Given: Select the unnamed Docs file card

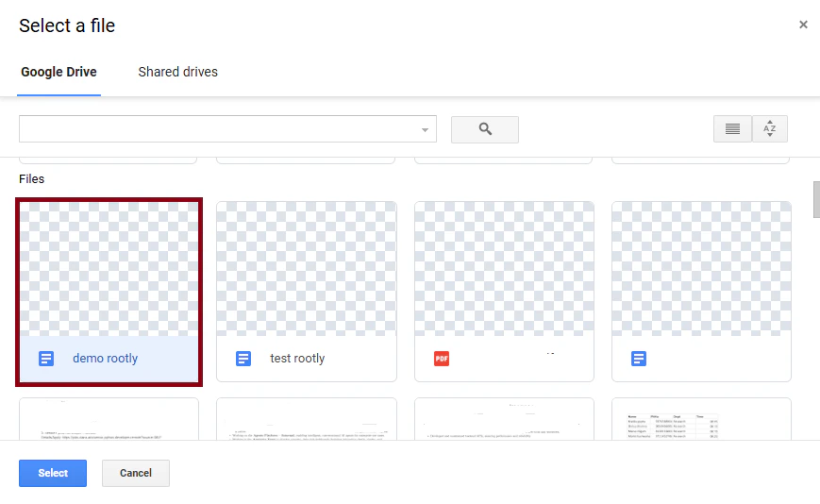Looking at the screenshot, I should tap(701, 292).
